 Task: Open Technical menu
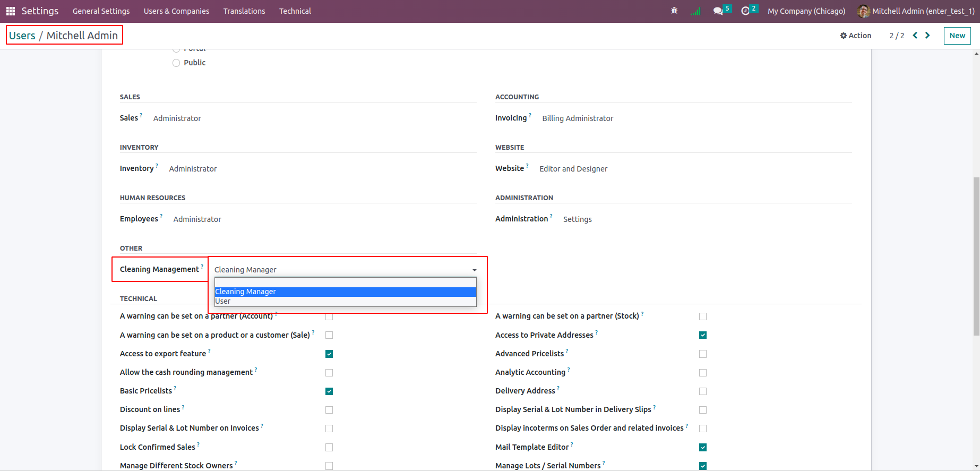click(x=295, y=11)
